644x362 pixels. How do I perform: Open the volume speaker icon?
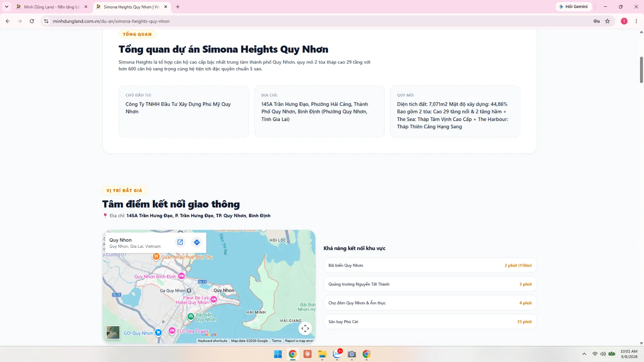[x=603, y=354]
